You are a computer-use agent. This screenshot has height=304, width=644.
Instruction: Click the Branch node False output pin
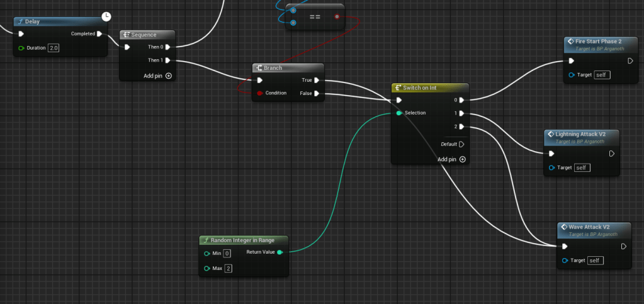click(x=317, y=93)
